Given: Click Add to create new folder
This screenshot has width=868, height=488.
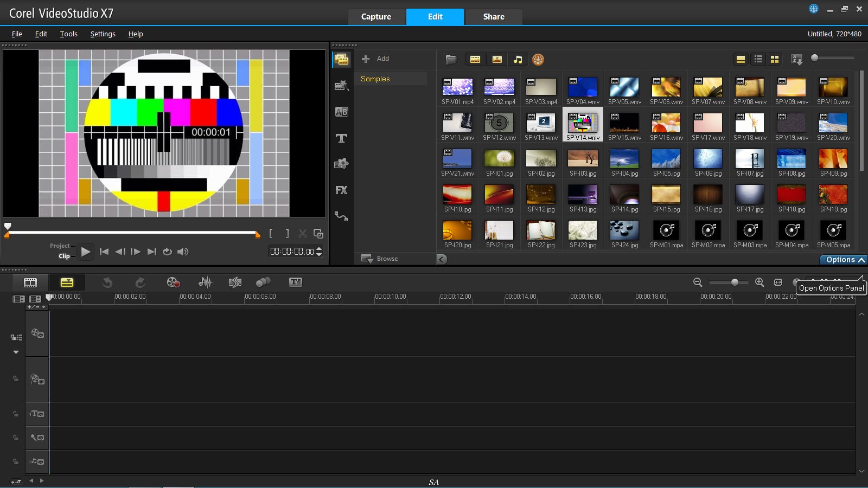Looking at the screenshot, I should point(375,59).
